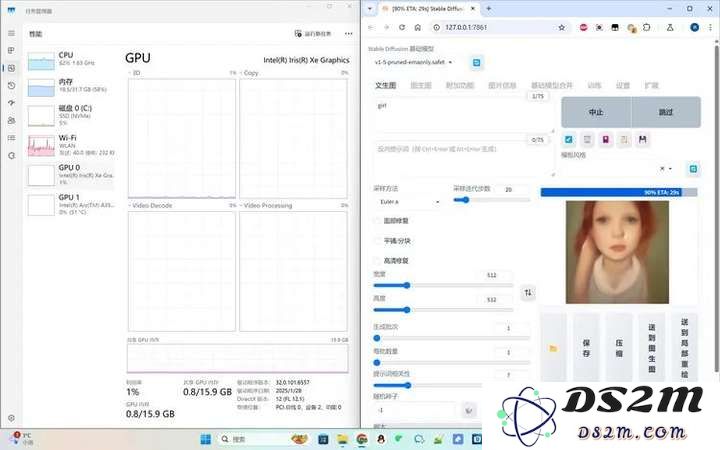Screen dimensions: 720x450
Task: Click the dice random seed icon
Action: click(469, 410)
